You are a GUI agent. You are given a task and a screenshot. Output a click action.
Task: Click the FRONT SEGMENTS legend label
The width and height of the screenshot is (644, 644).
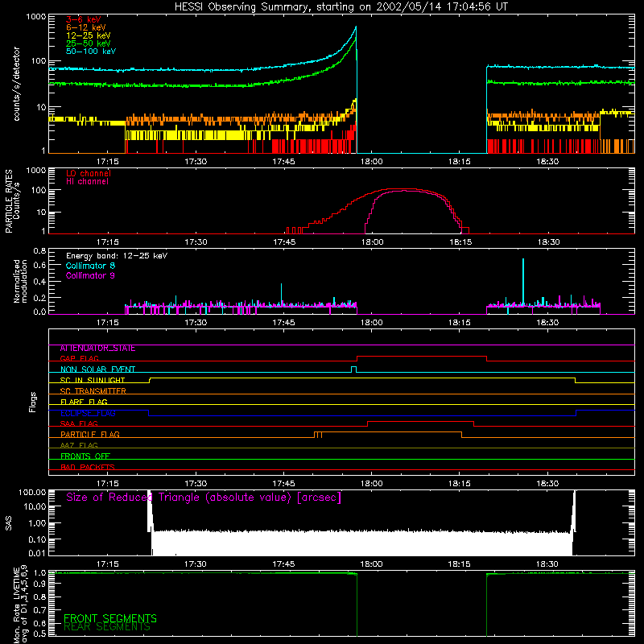coord(110,618)
